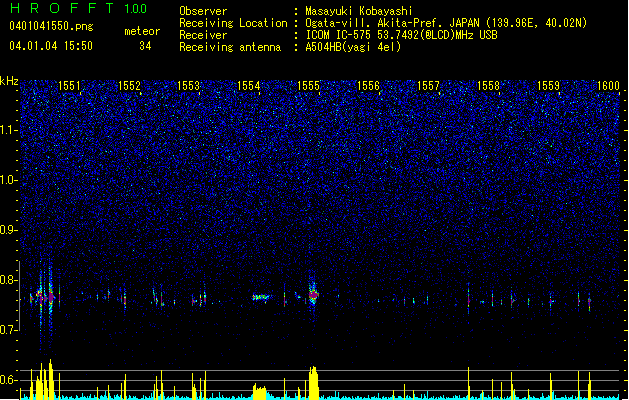The image size is (629, 400).
Task: Select the receiver line ICOM IC-575
Action: pyautogui.click(x=401, y=35)
